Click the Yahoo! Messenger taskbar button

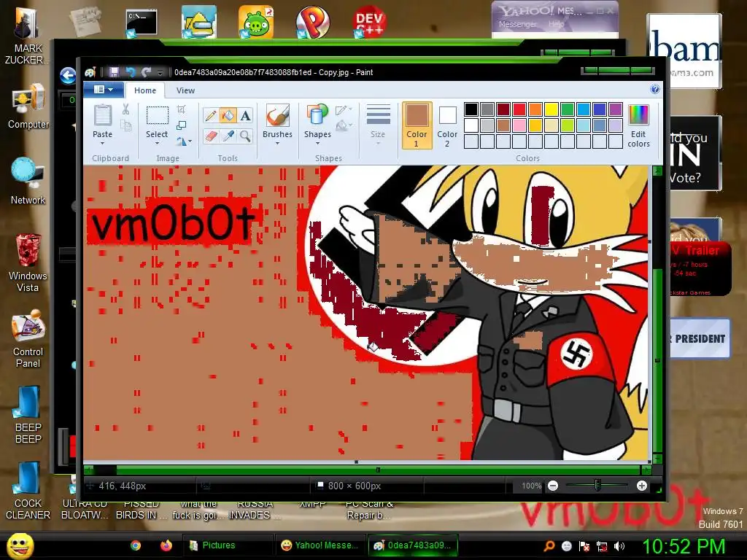pyautogui.click(x=320, y=545)
